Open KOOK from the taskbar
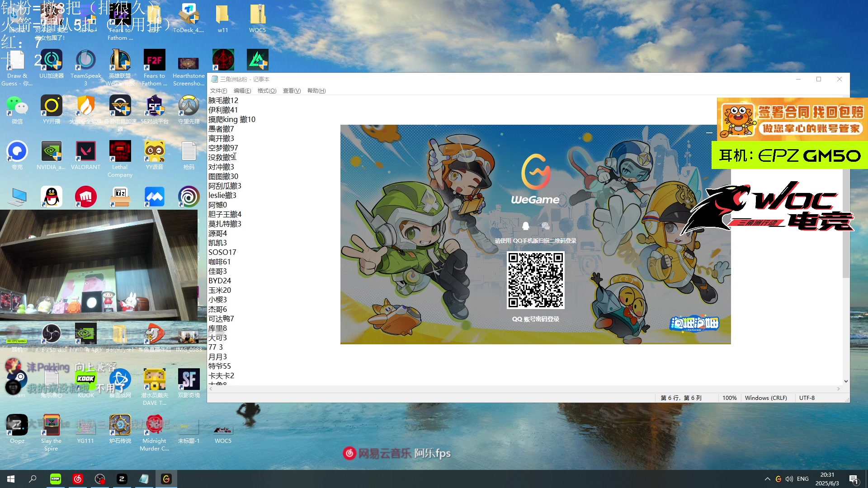 pos(55,479)
